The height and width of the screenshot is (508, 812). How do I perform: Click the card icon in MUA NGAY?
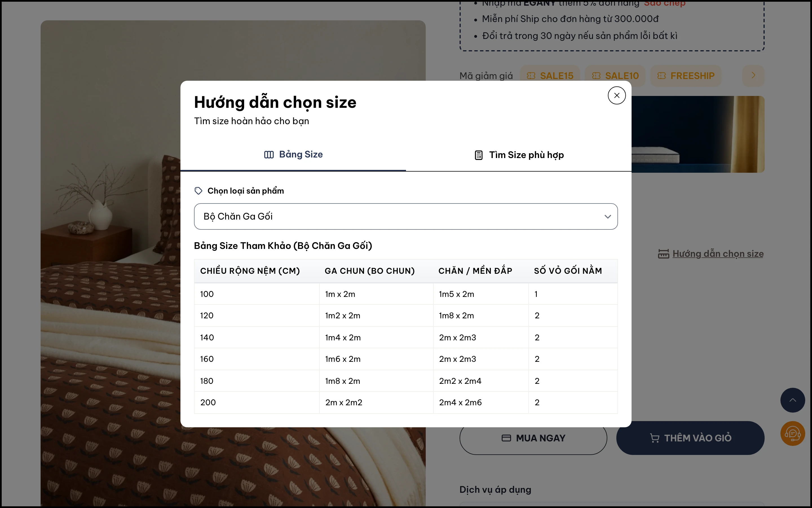coord(506,438)
